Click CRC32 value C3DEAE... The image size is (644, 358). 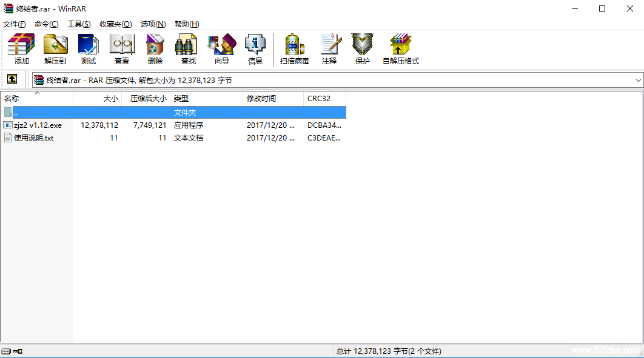point(324,138)
